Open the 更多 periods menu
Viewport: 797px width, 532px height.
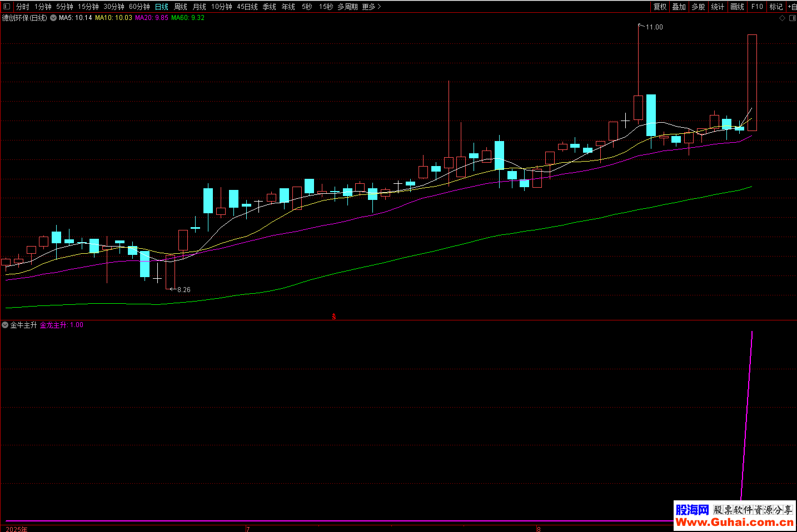[x=372, y=7]
